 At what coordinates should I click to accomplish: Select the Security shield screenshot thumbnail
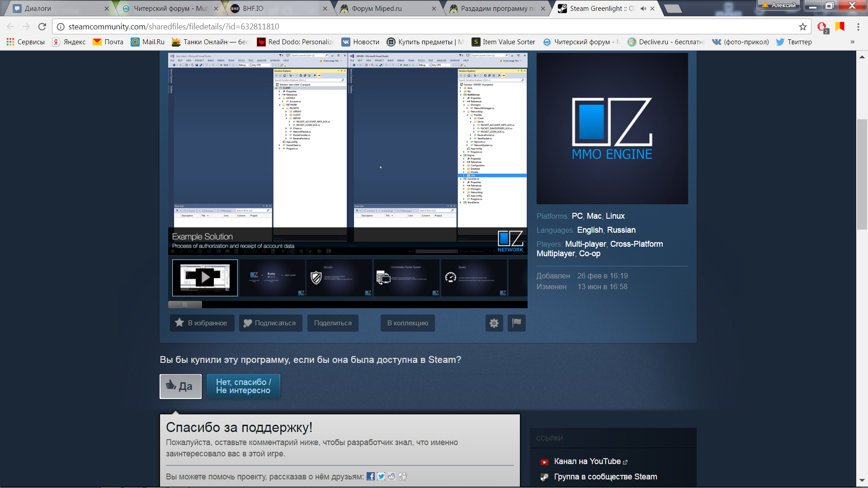coord(339,277)
